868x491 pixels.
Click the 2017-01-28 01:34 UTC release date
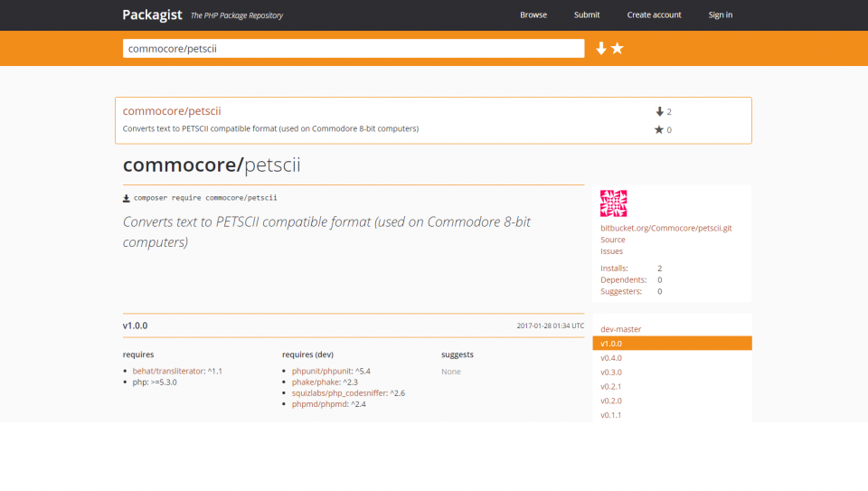click(551, 326)
